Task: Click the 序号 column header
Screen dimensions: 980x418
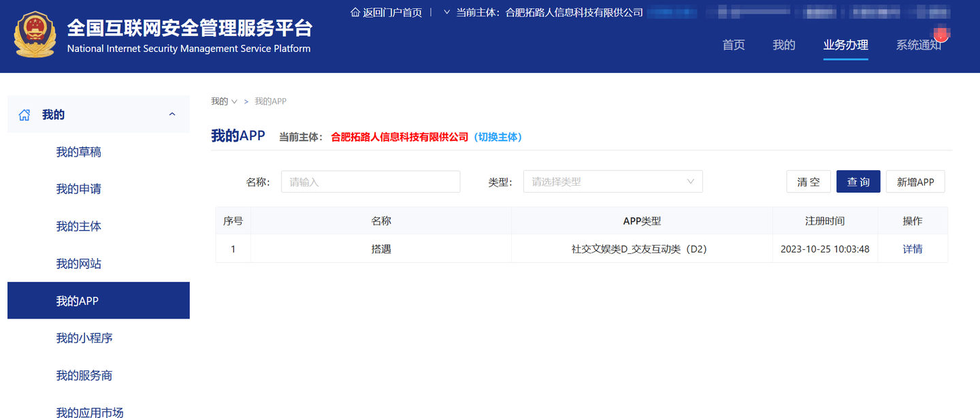Action: pos(233,221)
